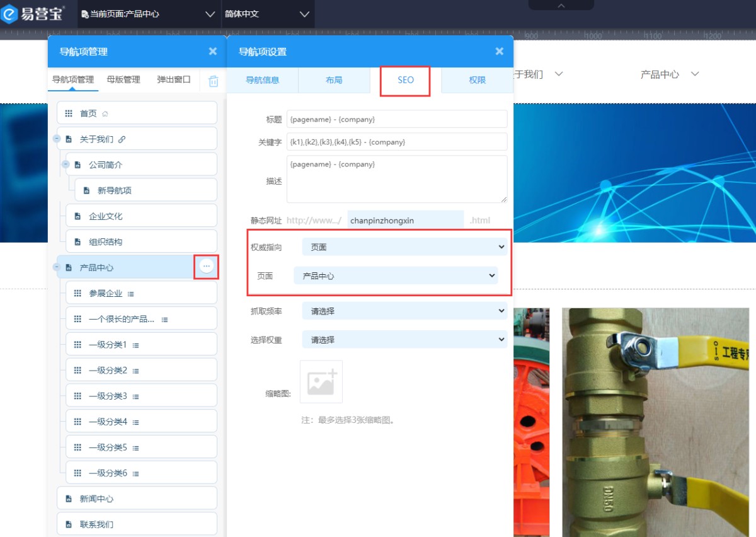Select the 新闻中心 navigation item
Viewport: 756px width, 537px height.
coord(137,499)
